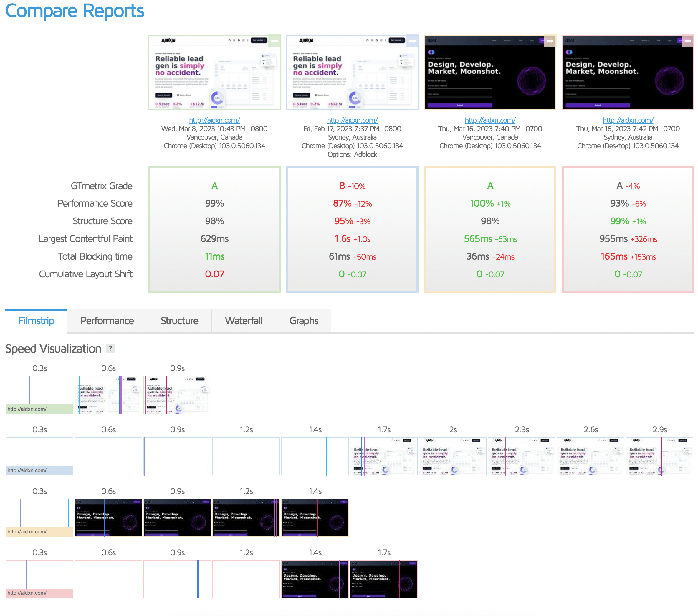This screenshot has height=616, width=698.
Task: Select the Filmstrip tab
Action: pos(36,320)
